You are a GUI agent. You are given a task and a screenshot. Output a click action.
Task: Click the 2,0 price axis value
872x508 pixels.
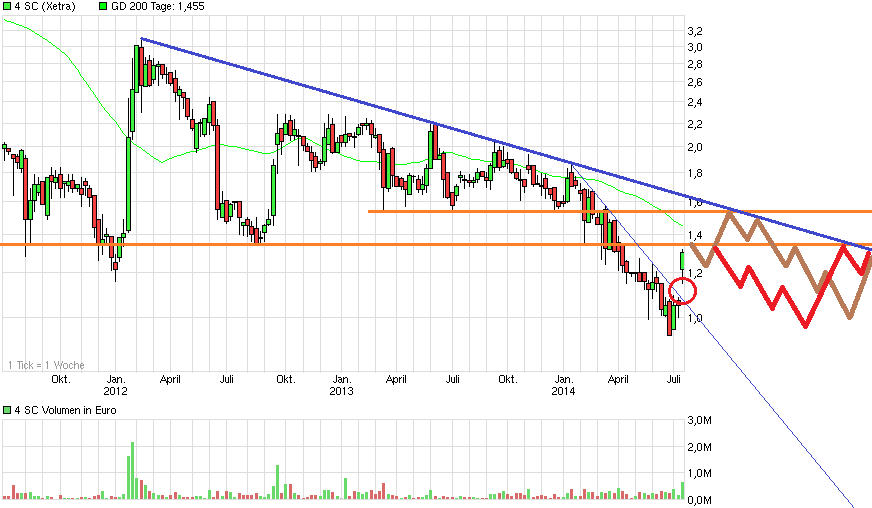(x=695, y=147)
